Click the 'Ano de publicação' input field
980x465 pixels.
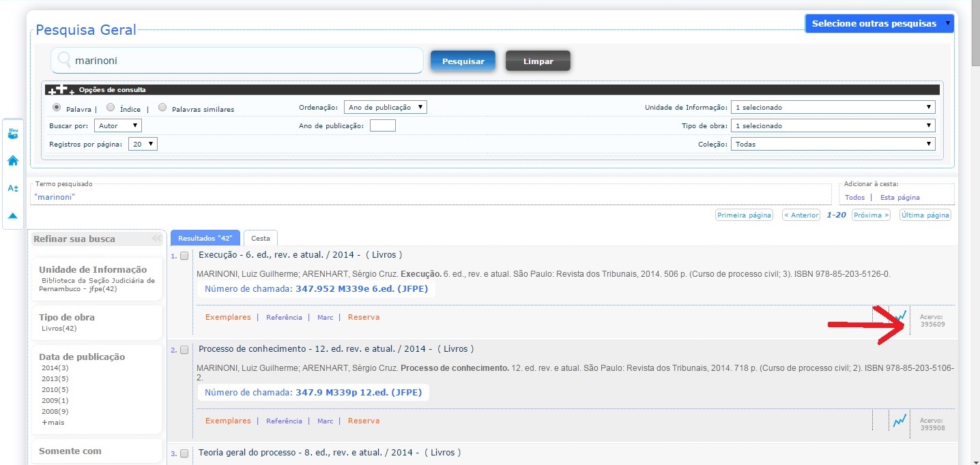pyautogui.click(x=382, y=125)
